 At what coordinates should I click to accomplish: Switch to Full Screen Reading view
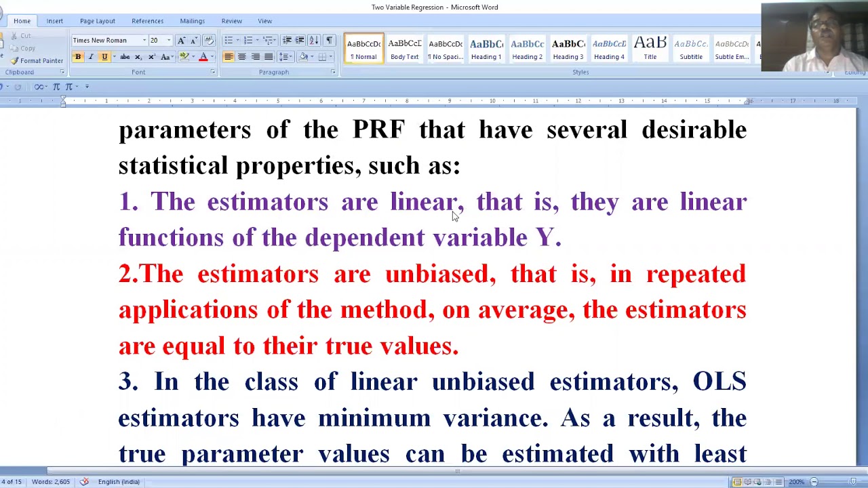coord(747,482)
